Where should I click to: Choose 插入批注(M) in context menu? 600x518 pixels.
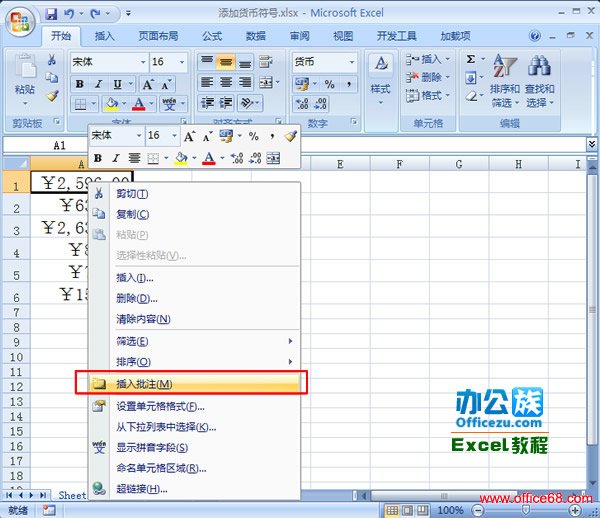tap(195, 384)
